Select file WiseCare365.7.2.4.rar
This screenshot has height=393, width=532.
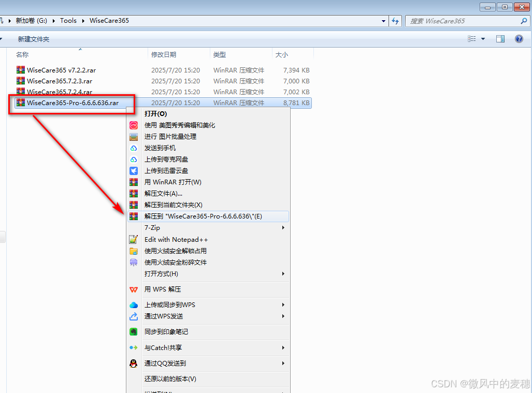click(60, 92)
